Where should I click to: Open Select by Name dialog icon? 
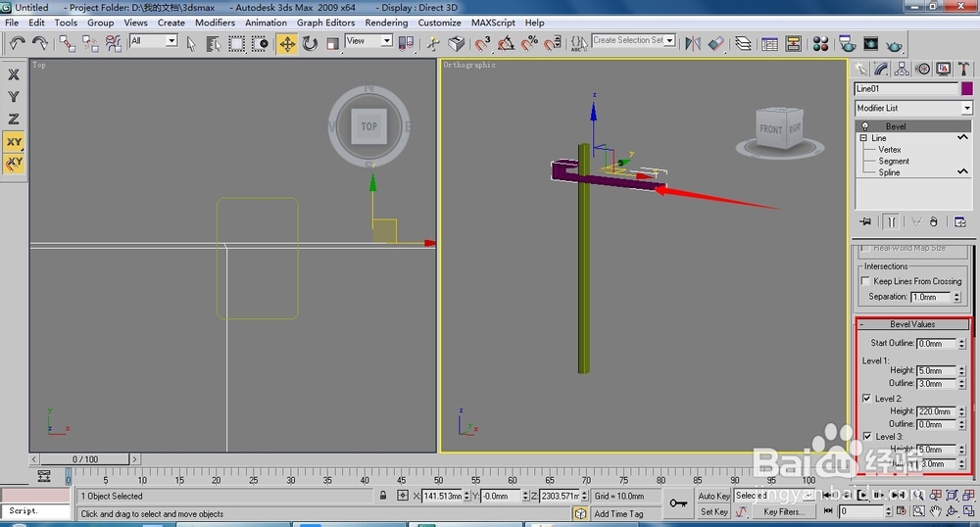[x=213, y=43]
